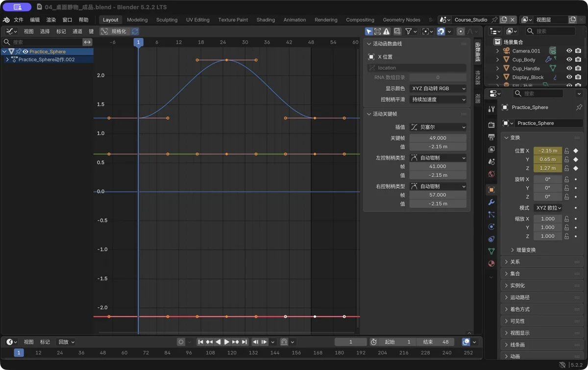Open the World properties tab
Screen dimensions: 588x370
click(491, 174)
